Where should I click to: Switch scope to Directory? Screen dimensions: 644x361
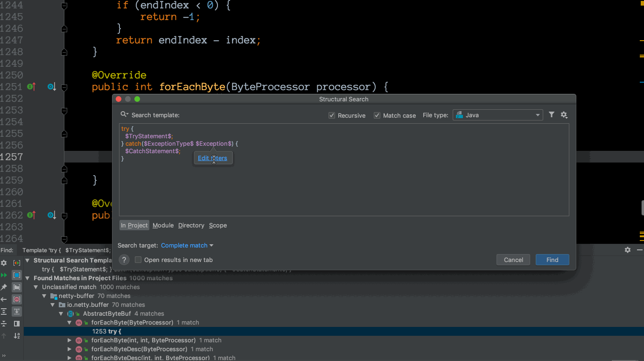pos(191,225)
